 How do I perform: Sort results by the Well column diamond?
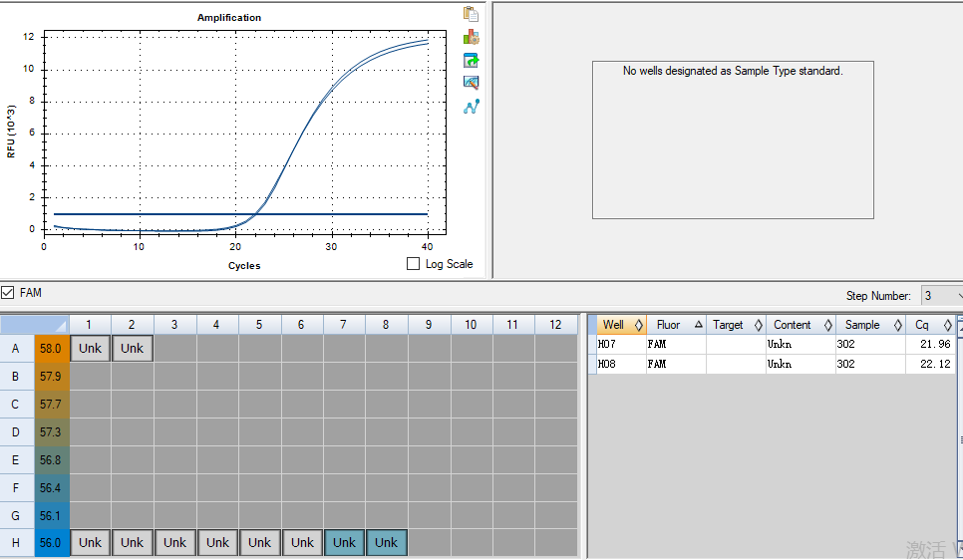[x=639, y=325]
